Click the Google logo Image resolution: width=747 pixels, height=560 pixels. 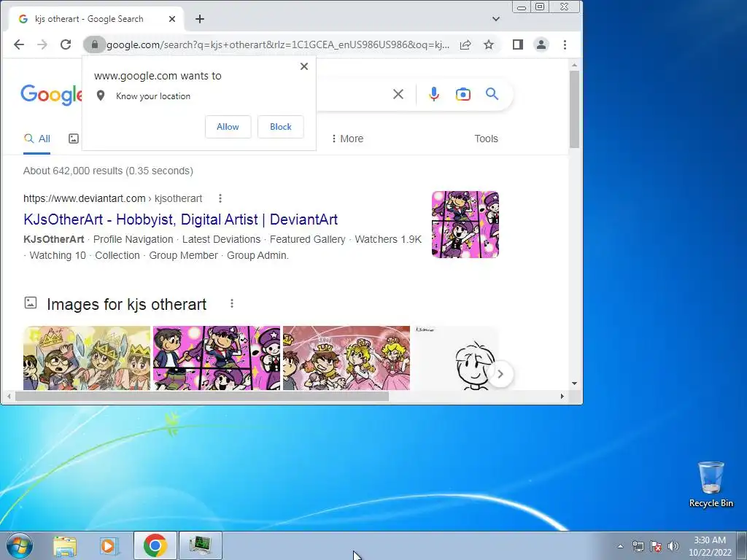(x=52, y=95)
